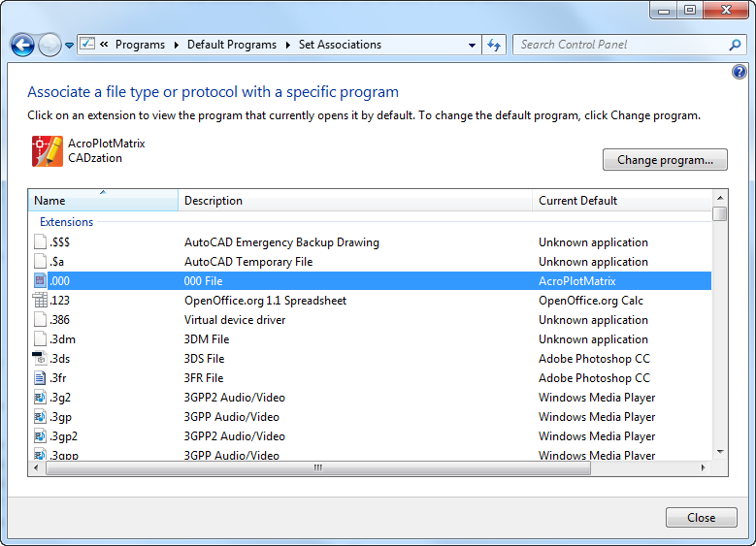The image size is (756, 546).
Task: Click the 000 File description
Action: pos(203,281)
